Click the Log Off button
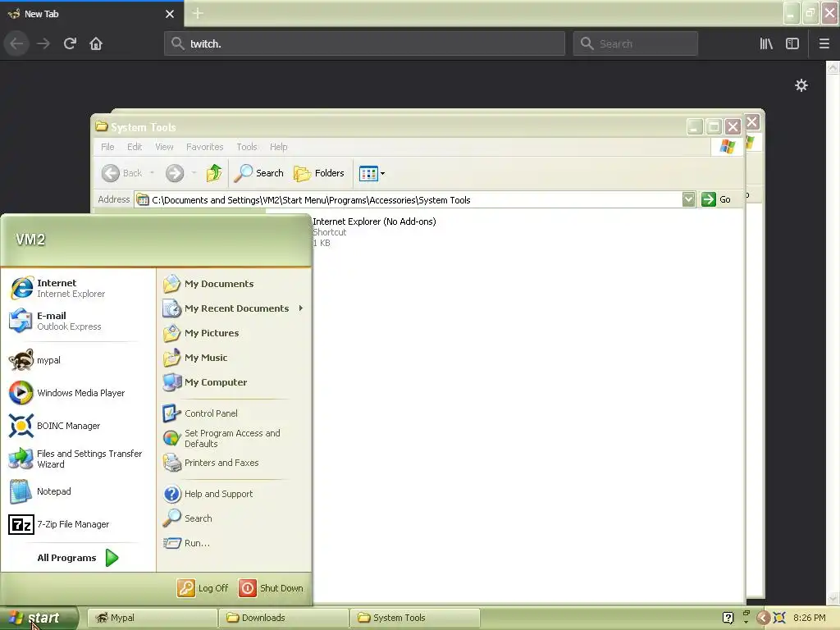 [203, 588]
